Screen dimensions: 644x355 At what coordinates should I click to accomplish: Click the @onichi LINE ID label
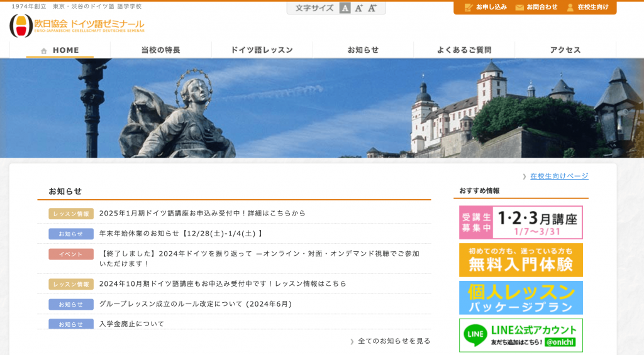click(x=560, y=342)
